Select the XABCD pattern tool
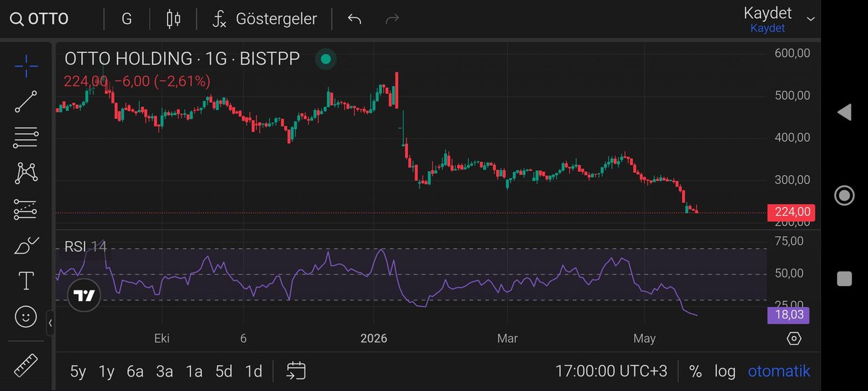The image size is (868, 391). coord(26,172)
